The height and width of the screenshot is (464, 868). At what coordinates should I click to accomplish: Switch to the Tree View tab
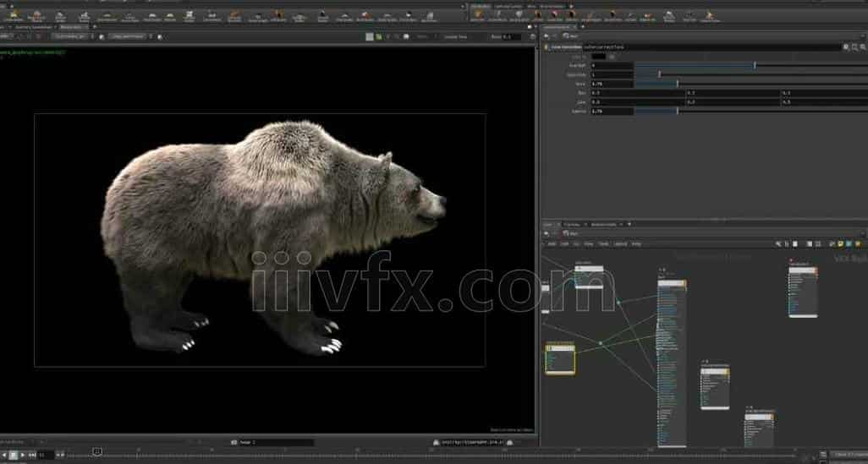click(x=571, y=225)
